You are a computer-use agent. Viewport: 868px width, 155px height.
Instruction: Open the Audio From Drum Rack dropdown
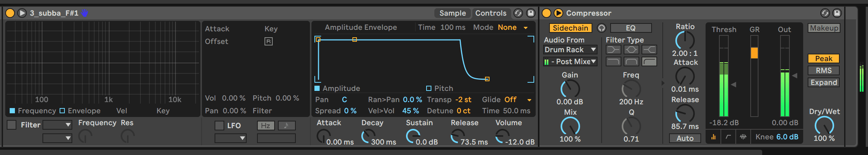click(x=570, y=50)
